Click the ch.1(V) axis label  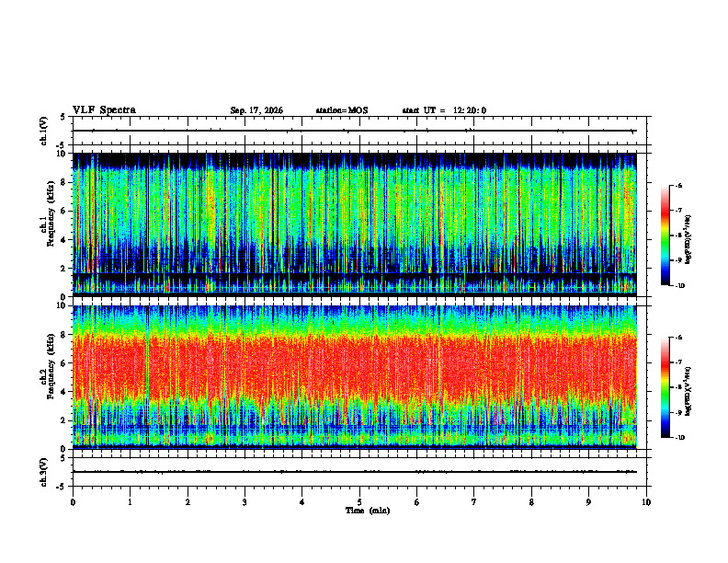43,131
